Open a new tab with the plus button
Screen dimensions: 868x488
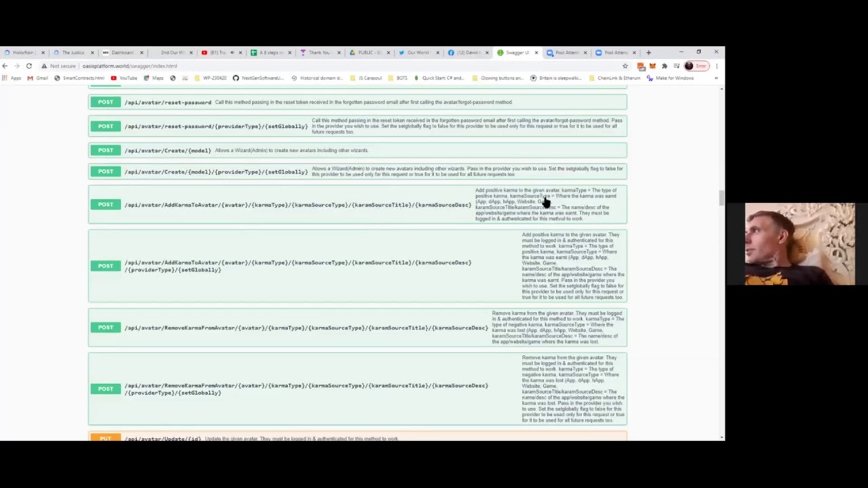point(648,52)
